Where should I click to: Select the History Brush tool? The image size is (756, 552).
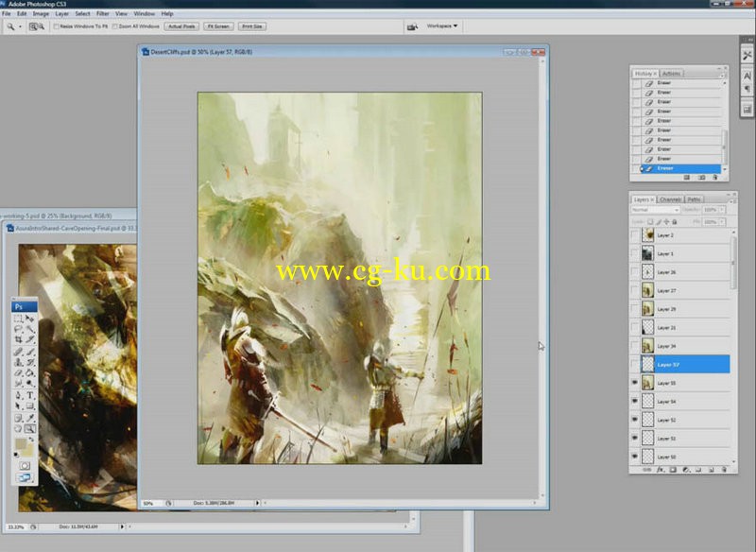point(30,363)
